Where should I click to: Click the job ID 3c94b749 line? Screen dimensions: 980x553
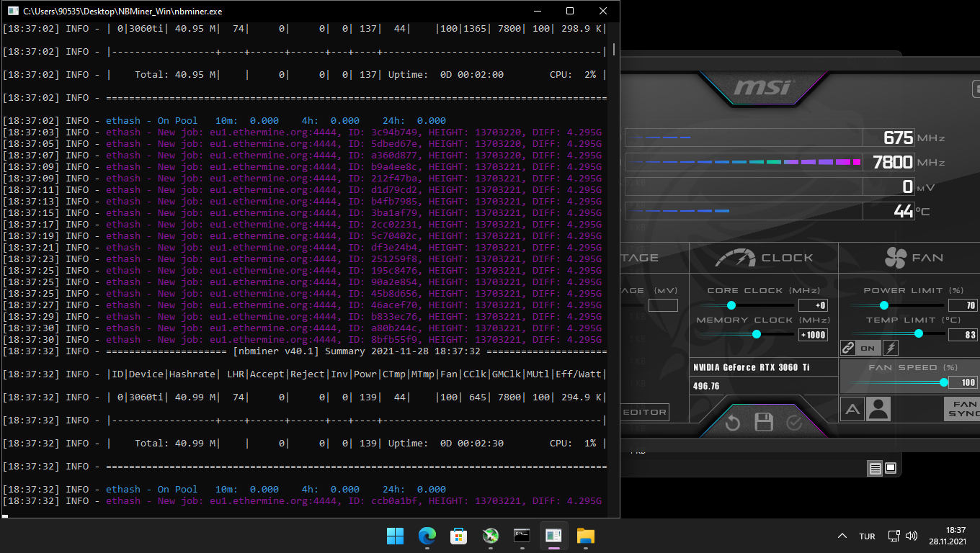click(302, 132)
